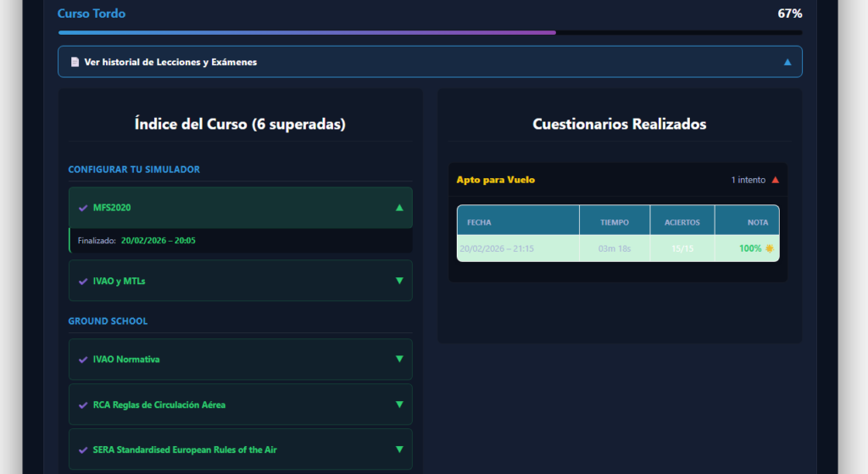Open the Apto para Vuelo quiz title
Screen dimensions: 868x474
(496, 180)
